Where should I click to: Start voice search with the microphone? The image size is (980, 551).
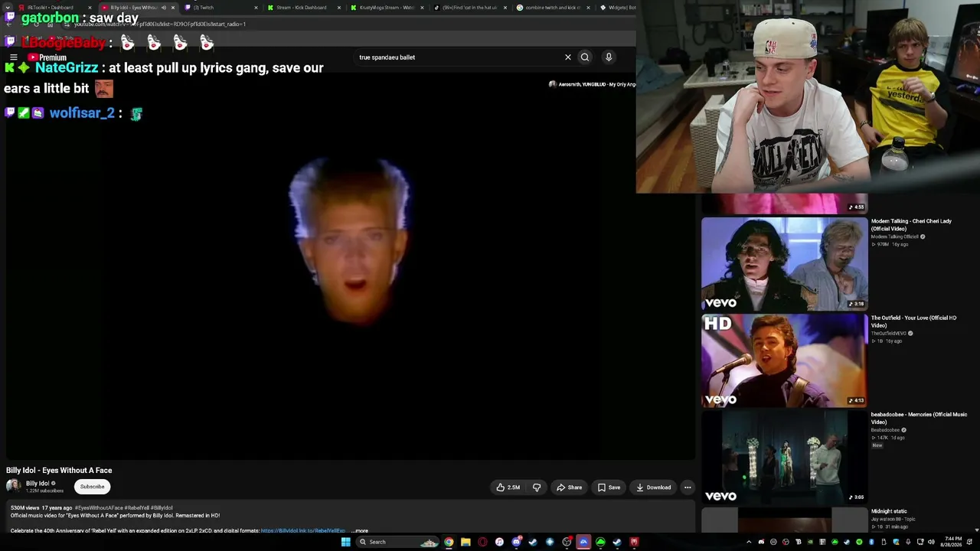[x=609, y=57]
